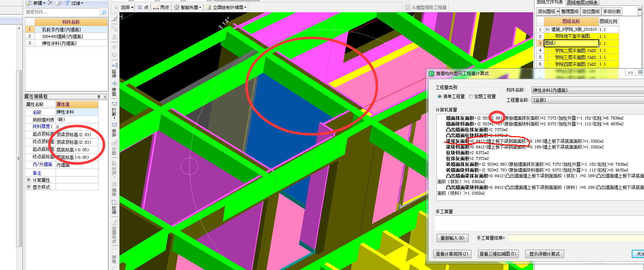Click the pin icon on the 属性编辑框 panel
This screenshot has width=644, height=270.
click(x=99, y=97)
